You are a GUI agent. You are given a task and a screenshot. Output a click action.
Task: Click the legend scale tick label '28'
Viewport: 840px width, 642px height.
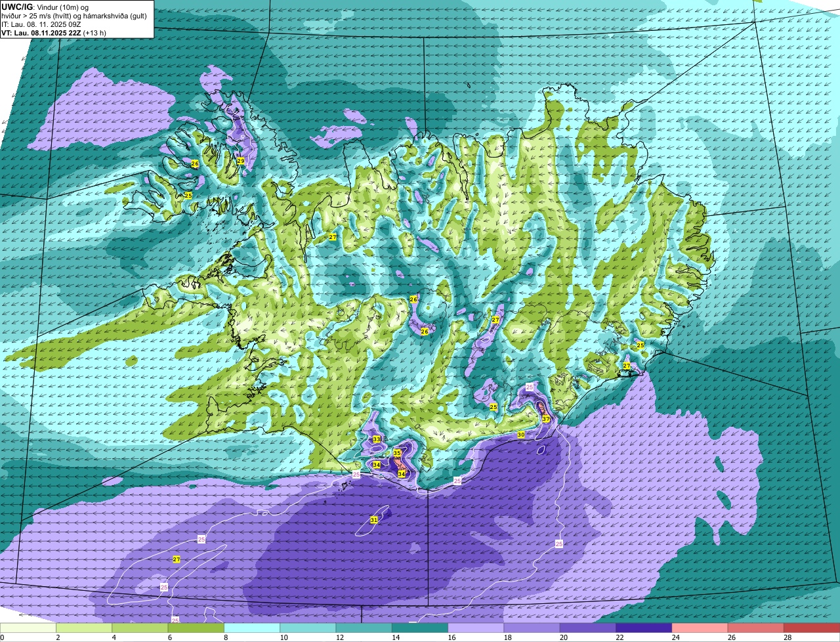click(x=787, y=637)
